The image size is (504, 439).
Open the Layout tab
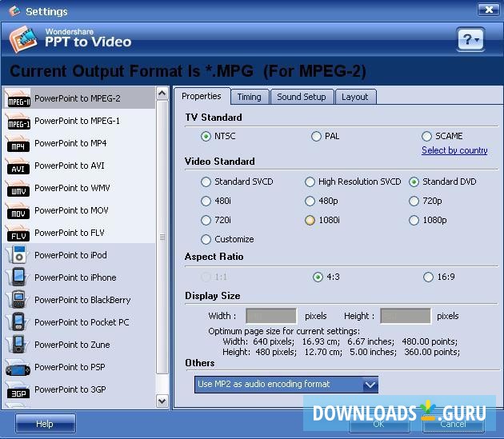(x=355, y=97)
